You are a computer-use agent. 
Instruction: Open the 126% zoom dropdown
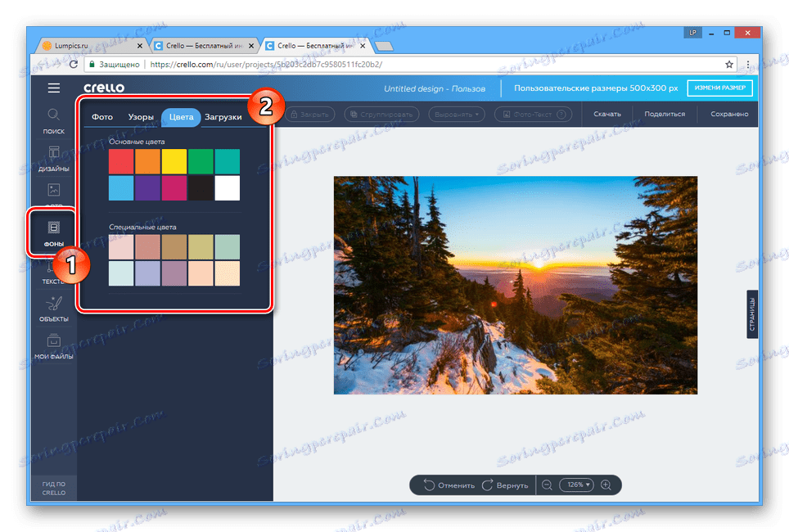pos(577,485)
